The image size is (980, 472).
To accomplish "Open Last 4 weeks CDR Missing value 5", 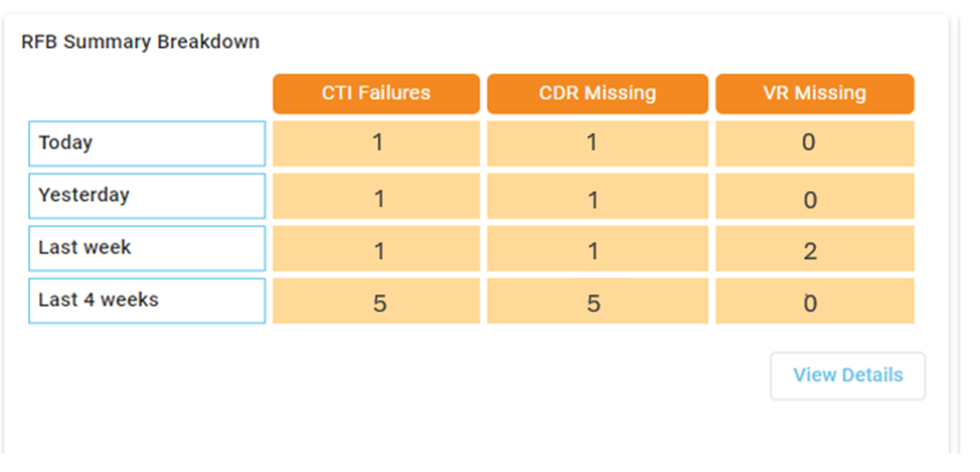I will point(598,300).
